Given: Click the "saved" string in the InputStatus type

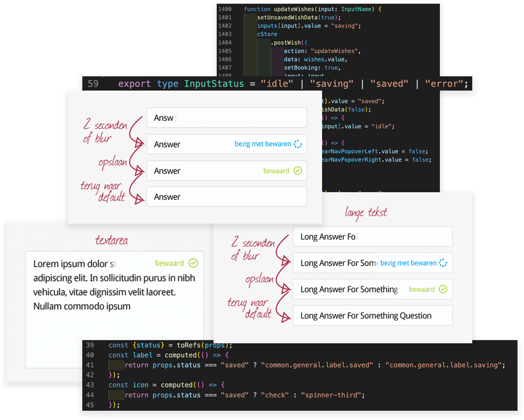Looking at the screenshot, I should point(389,84).
